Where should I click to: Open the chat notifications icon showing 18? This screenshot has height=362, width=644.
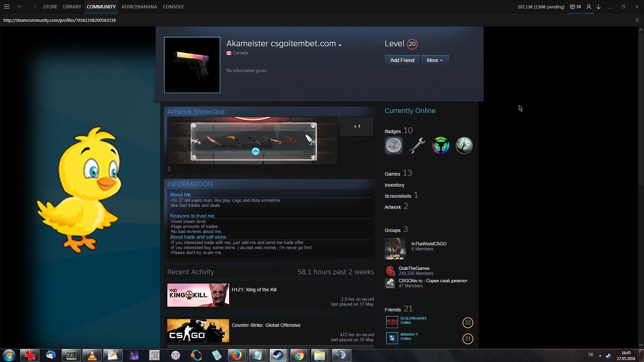[575, 7]
